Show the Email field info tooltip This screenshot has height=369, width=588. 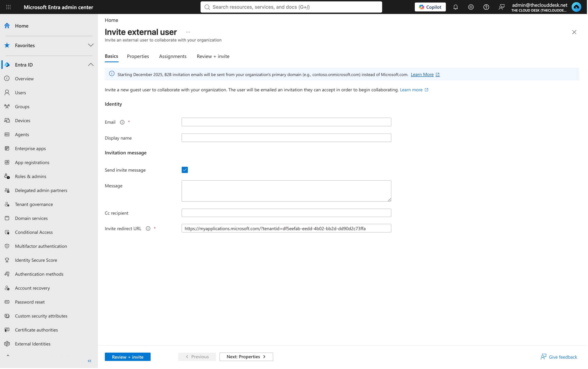122,122
